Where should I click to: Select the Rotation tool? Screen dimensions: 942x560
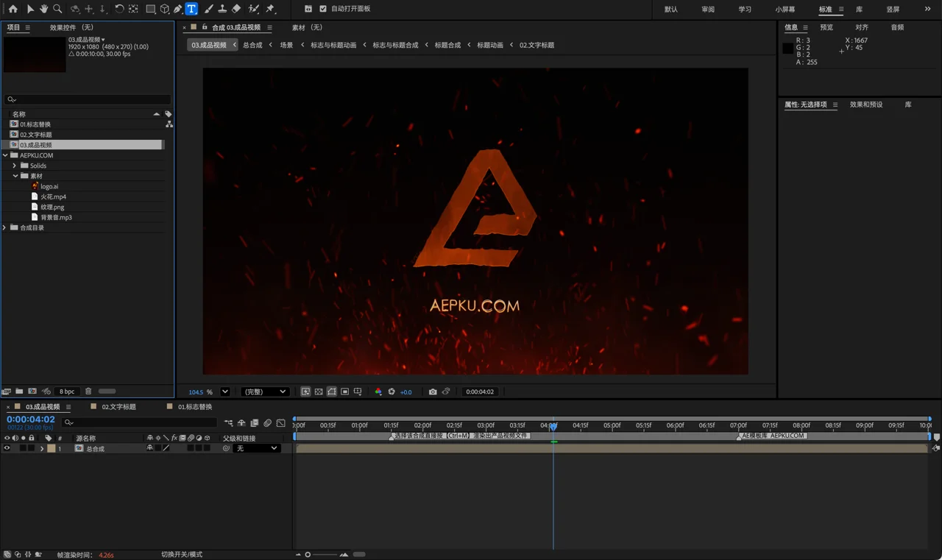pos(119,9)
